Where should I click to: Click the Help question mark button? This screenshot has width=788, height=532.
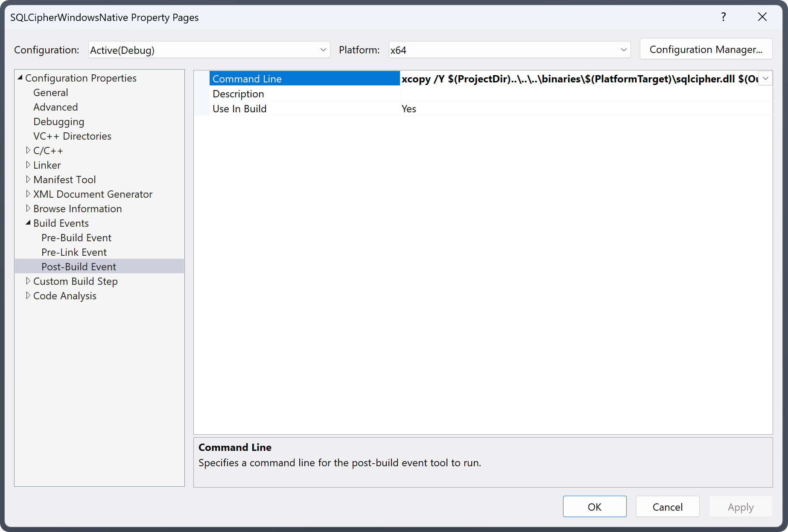click(x=724, y=17)
